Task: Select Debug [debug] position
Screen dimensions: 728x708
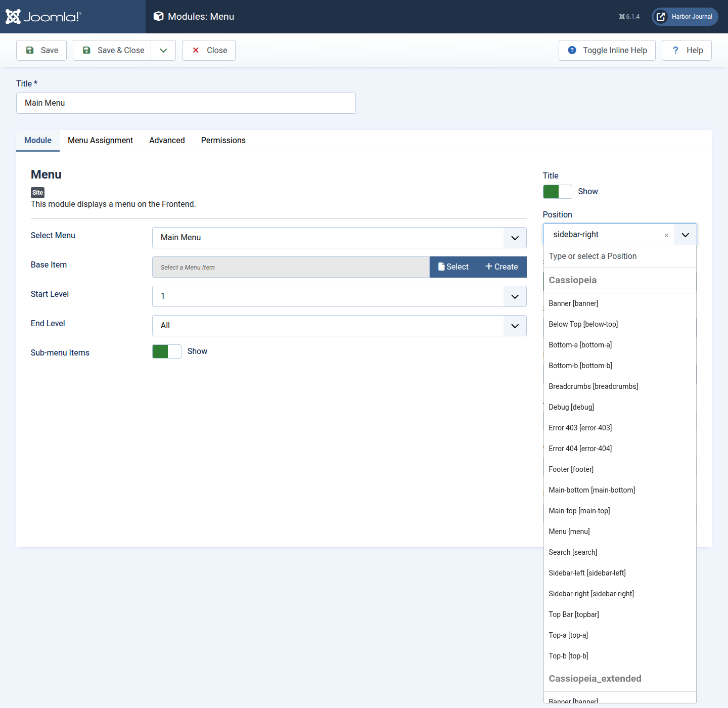Action: 620,407
